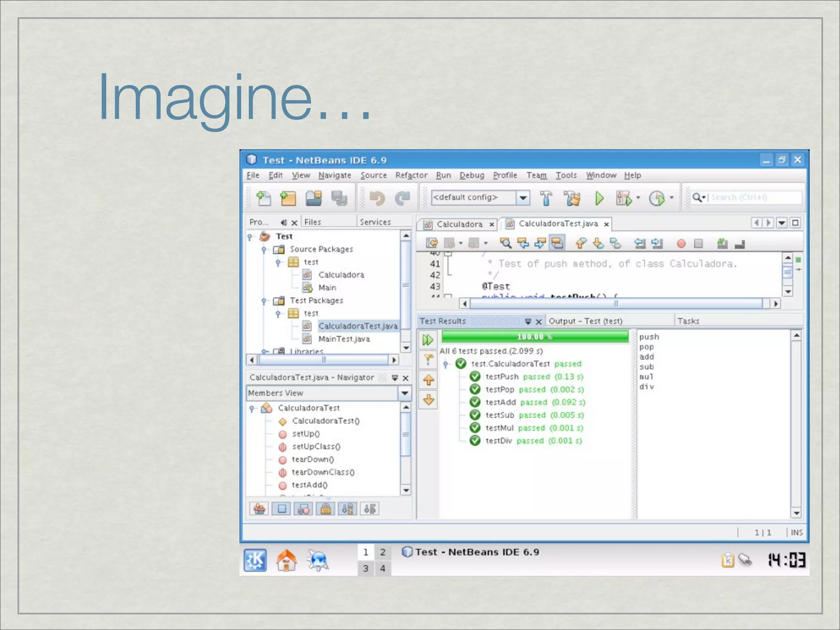Click the Stop Macro Recording icon

click(x=698, y=244)
